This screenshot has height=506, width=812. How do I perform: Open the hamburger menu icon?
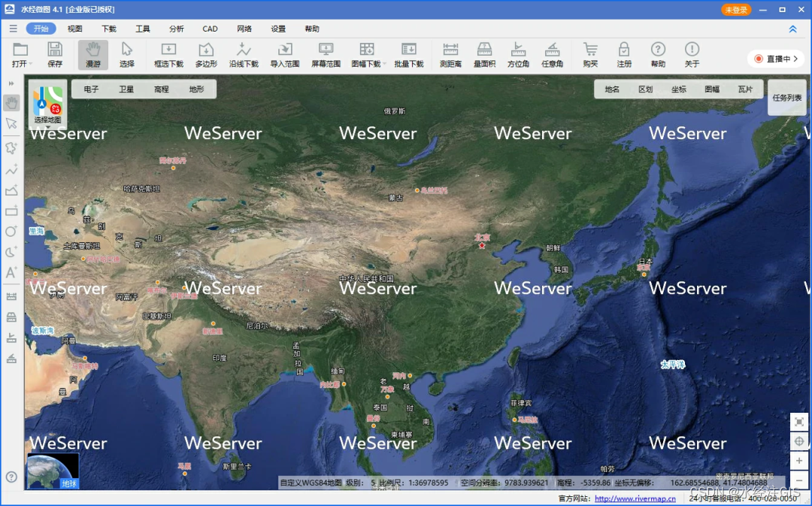tap(13, 29)
